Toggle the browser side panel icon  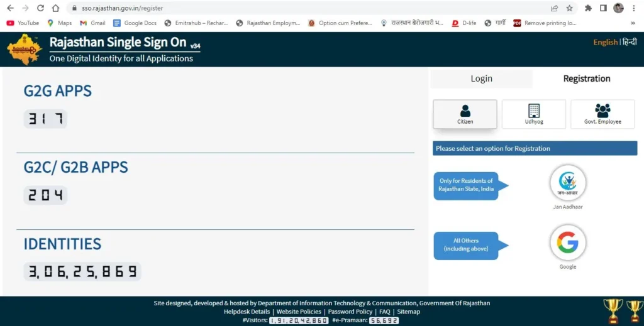tap(603, 8)
